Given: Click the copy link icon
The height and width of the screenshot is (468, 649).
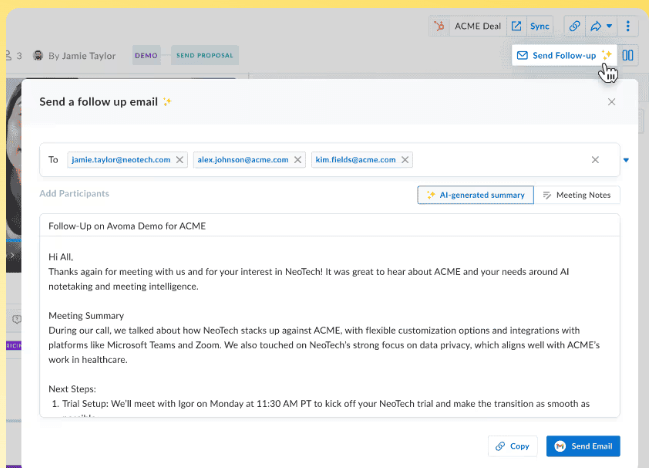Looking at the screenshot, I should click(x=575, y=26).
